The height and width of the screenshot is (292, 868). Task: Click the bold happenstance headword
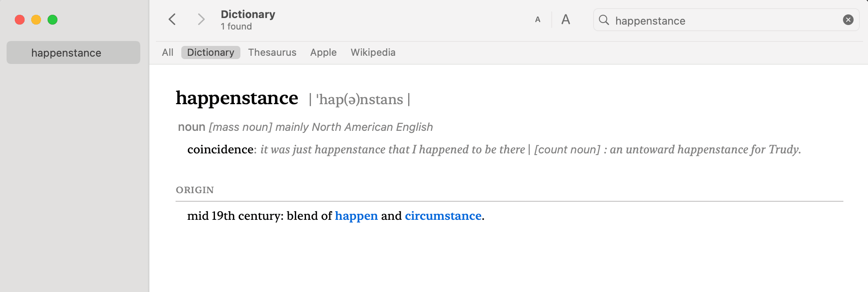237,98
